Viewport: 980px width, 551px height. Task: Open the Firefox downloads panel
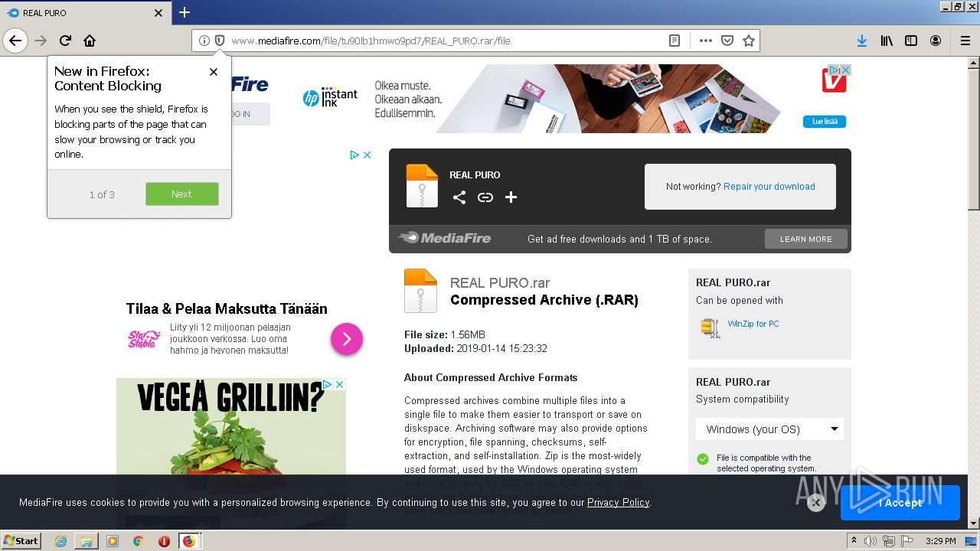(x=862, y=41)
